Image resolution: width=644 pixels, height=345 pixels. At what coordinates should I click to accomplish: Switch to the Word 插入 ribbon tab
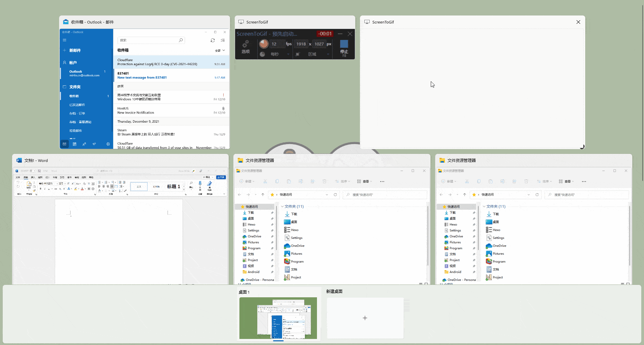click(x=33, y=177)
